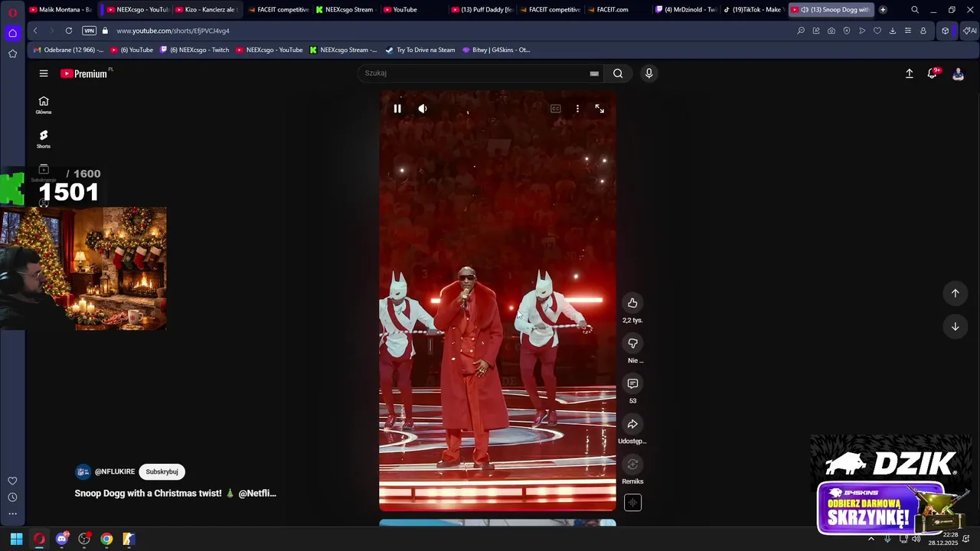The height and width of the screenshot is (551, 980).
Task: Open browser downloads panel
Action: coord(893,31)
